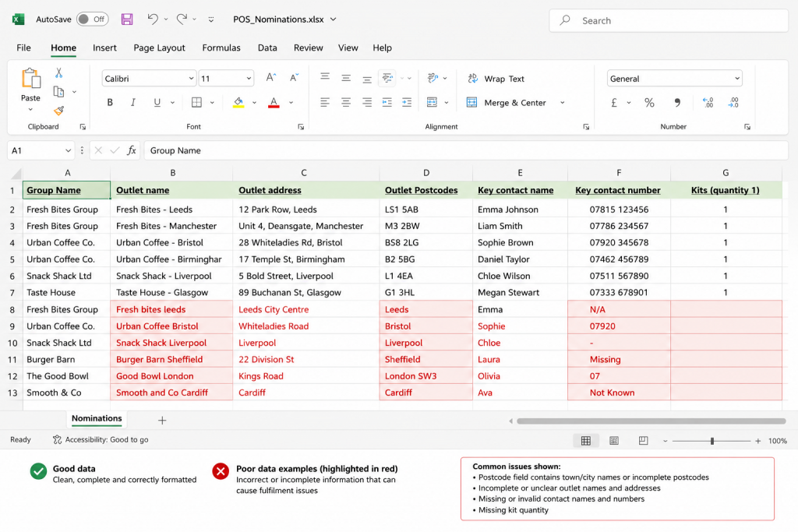Switch to Normal view in status bar

pyautogui.click(x=586, y=440)
